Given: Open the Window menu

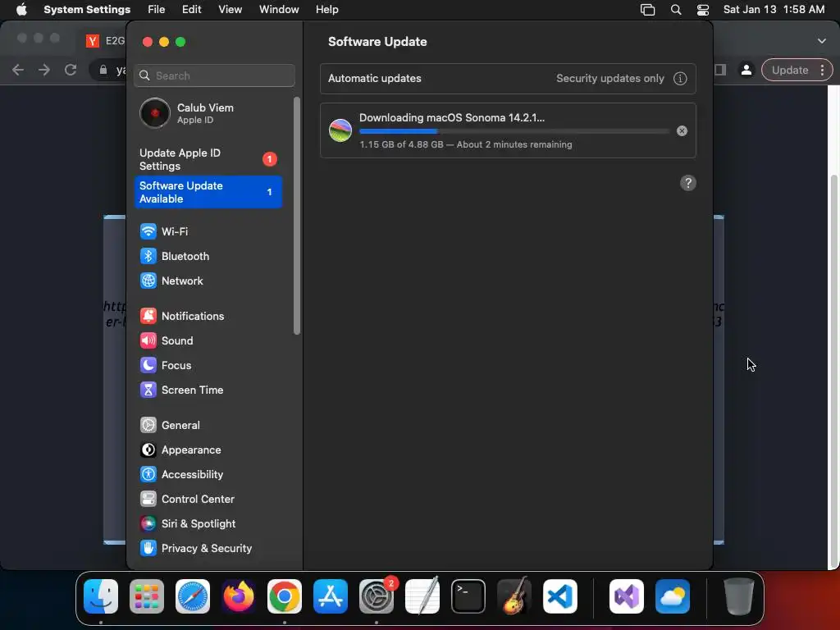Looking at the screenshot, I should [279, 10].
